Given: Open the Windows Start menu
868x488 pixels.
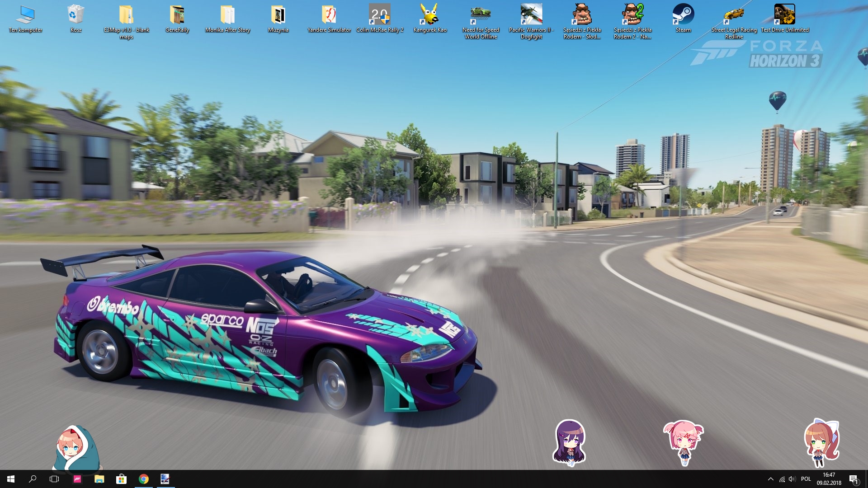Looking at the screenshot, I should (x=11, y=479).
